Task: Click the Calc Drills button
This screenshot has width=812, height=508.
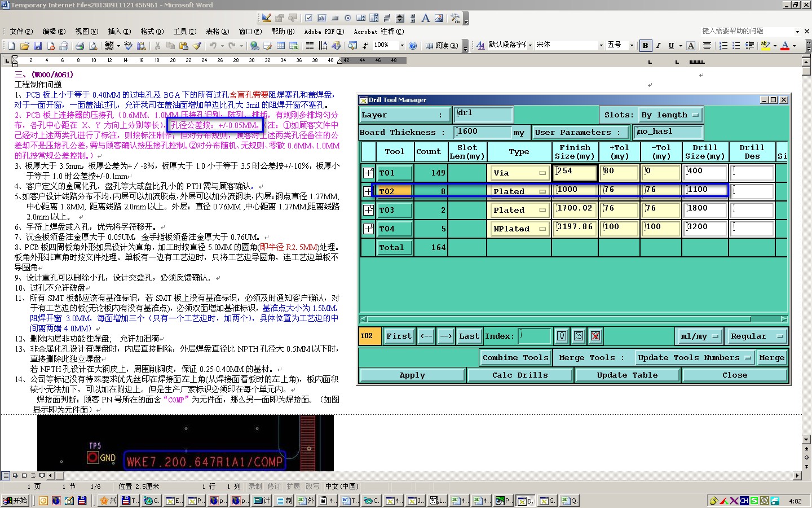Action: [x=520, y=375]
